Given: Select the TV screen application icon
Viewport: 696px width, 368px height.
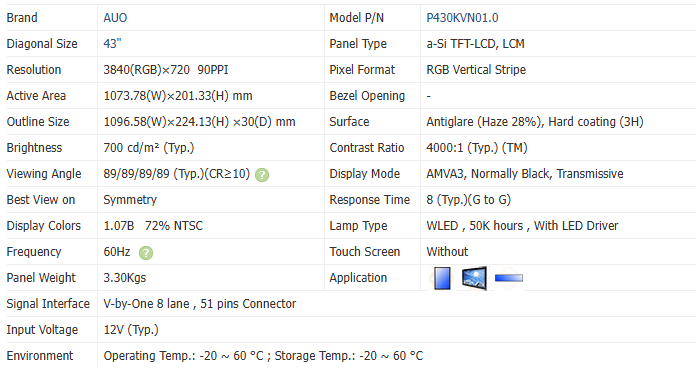Looking at the screenshot, I should (474, 278).
